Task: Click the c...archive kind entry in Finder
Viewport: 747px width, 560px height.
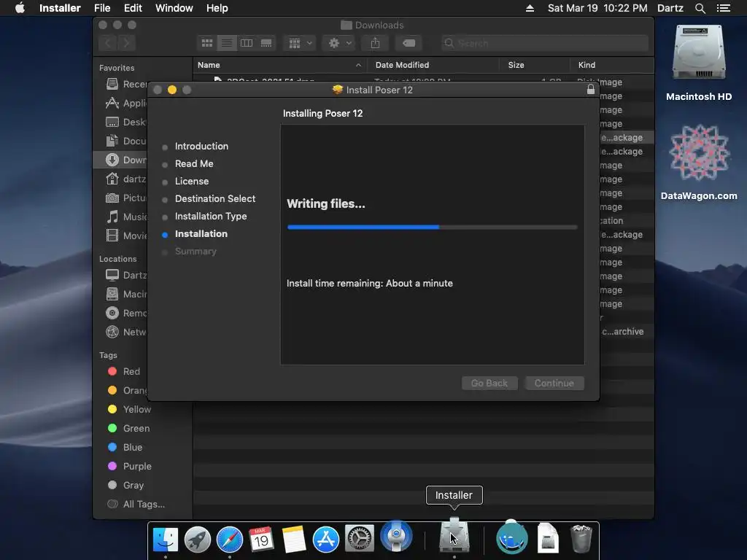Action: (623, 332)
